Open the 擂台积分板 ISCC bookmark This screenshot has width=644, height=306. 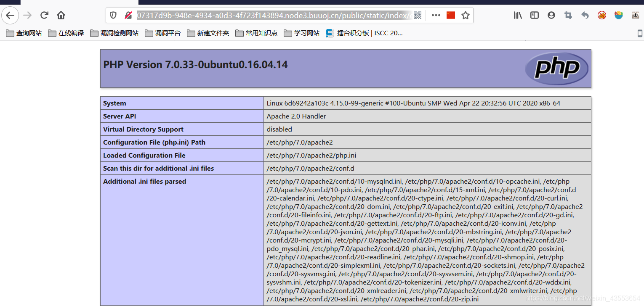pos(365,33)
